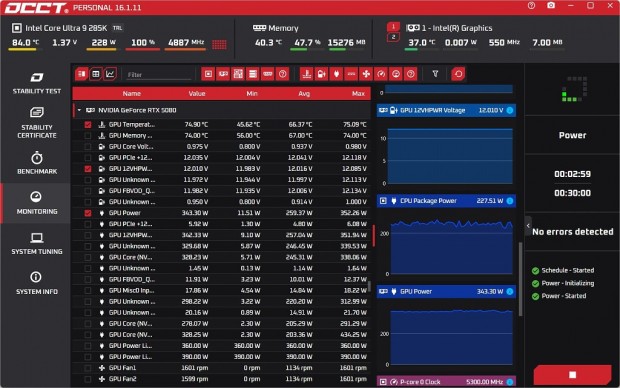Toggle the power plug sensor type filter

(x=336, y=74)
